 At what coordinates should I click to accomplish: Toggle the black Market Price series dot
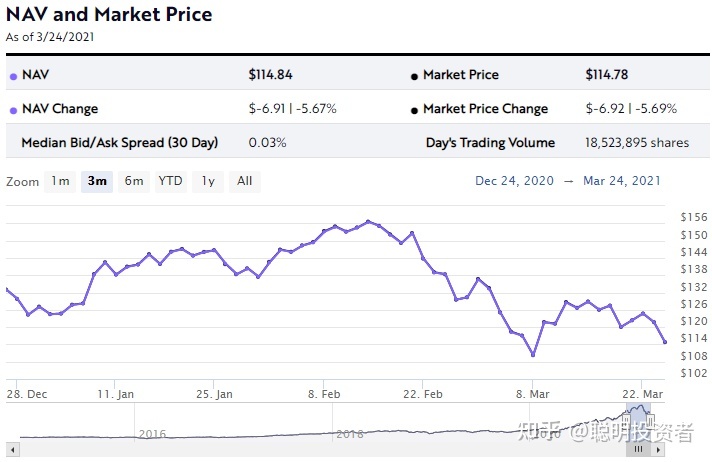pos(414,76)
